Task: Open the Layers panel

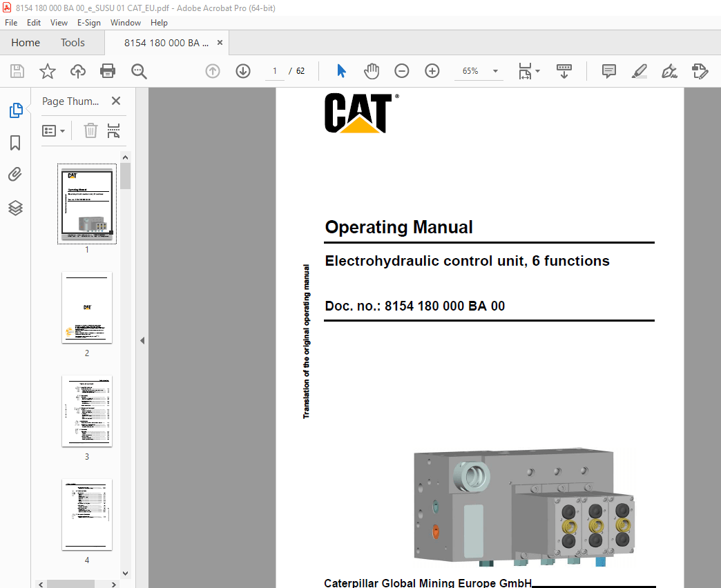Action: tap(16, 207)
